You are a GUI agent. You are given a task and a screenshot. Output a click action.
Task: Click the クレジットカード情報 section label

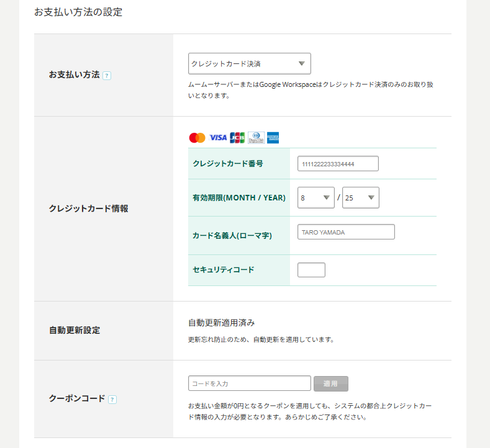pos(88,208)
